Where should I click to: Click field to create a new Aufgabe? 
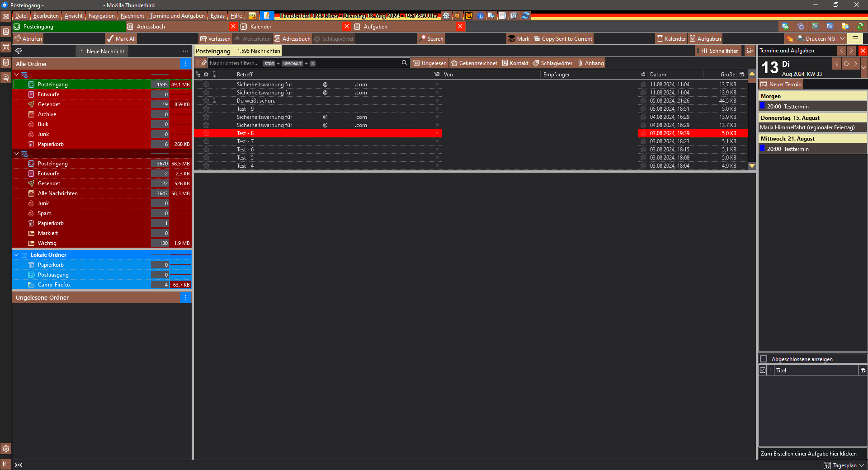pyautogui.click(x=812, y=453)
